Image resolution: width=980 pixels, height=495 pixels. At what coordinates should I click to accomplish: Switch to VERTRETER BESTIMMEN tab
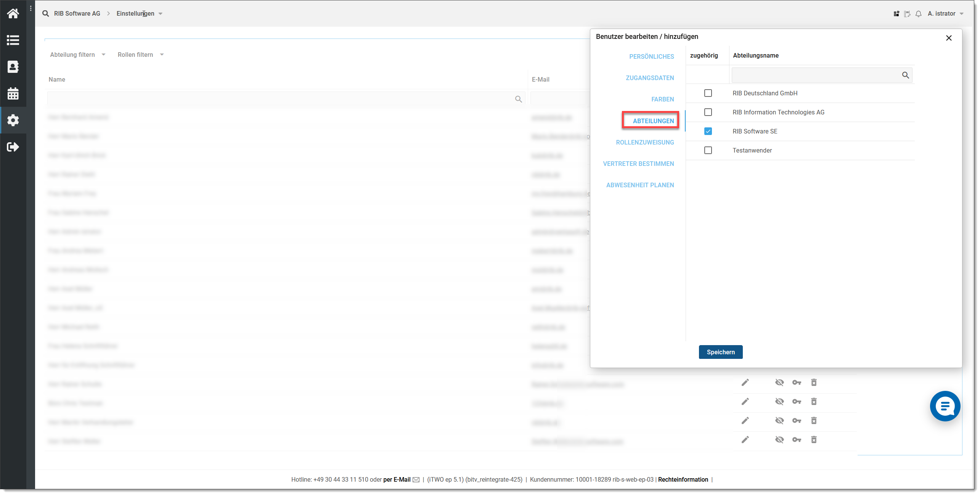coord(638,164)
